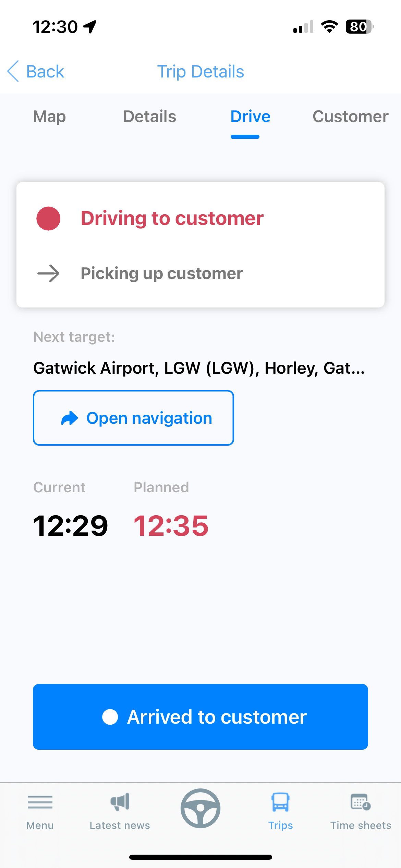Tap the back chevron arrow
The width and height of the screenshot is (401, 868).
13,71
